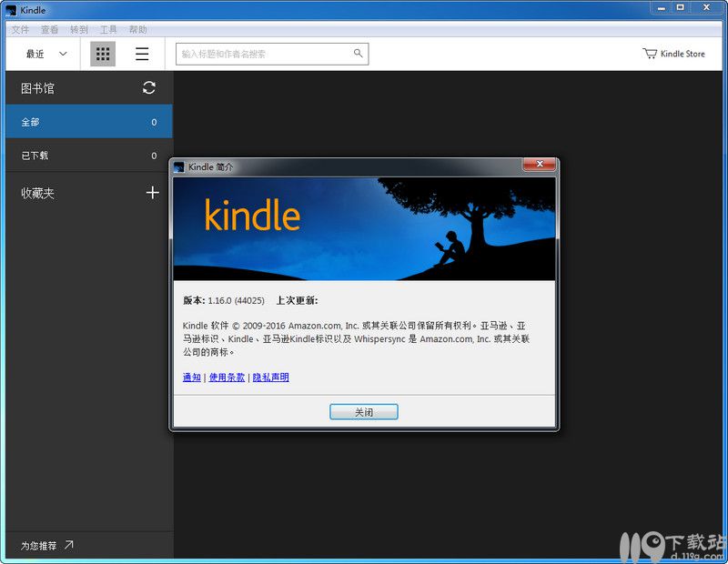Image resolution: width=728 pixels, height=564 pixels.
Task: Click Kindle app icon in main title bar
Action: (11, 10)
